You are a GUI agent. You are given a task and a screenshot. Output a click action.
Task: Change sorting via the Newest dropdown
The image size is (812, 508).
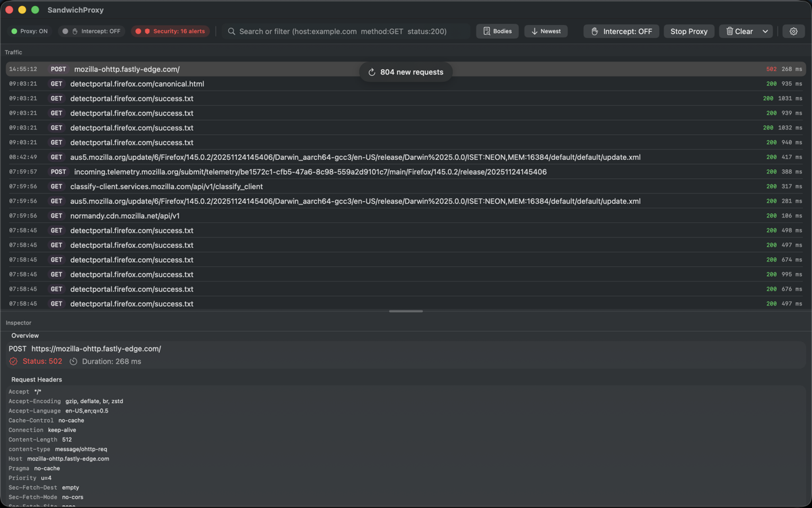click(x=545, y=31)
